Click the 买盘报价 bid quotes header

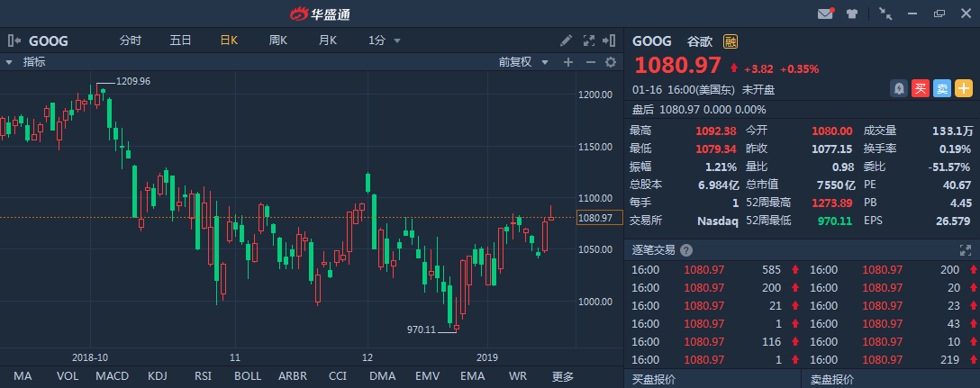653,379
